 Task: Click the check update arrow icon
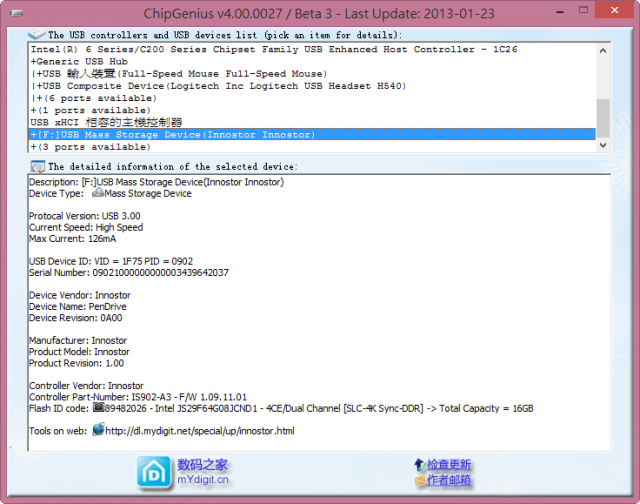click(420, 464)
